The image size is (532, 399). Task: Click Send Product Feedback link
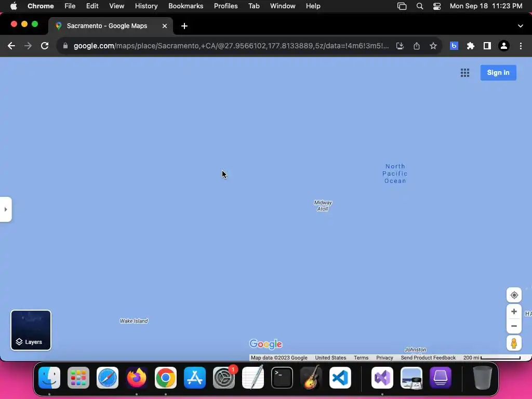[x=428, y=357]
